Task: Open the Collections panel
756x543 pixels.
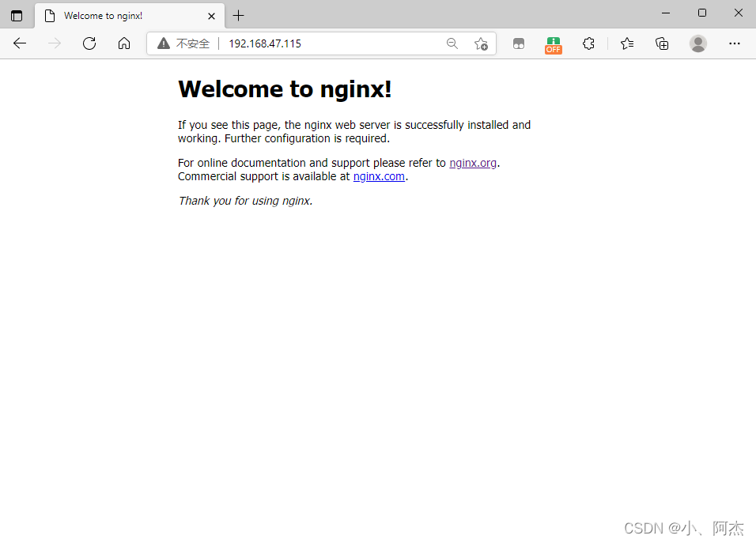Action: point(662,43)
